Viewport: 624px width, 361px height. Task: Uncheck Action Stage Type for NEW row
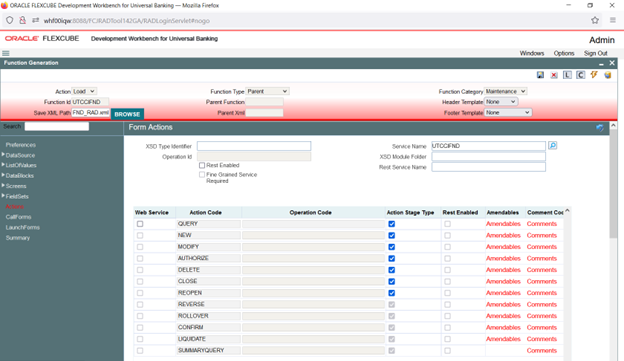point(392,236)
